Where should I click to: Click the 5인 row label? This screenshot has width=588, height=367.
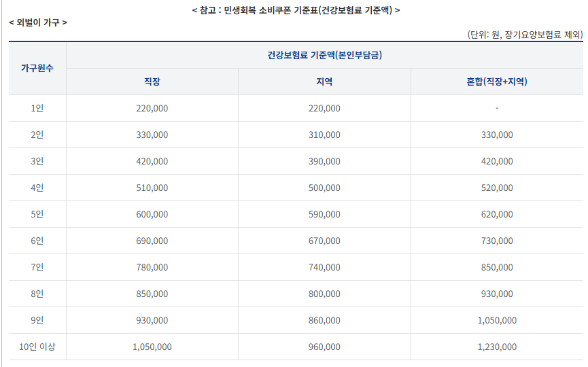(x=37, y=215)
